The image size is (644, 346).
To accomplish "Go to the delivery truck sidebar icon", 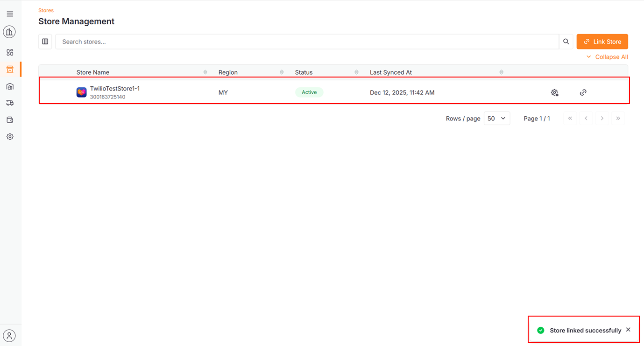I will coord(10,103).
